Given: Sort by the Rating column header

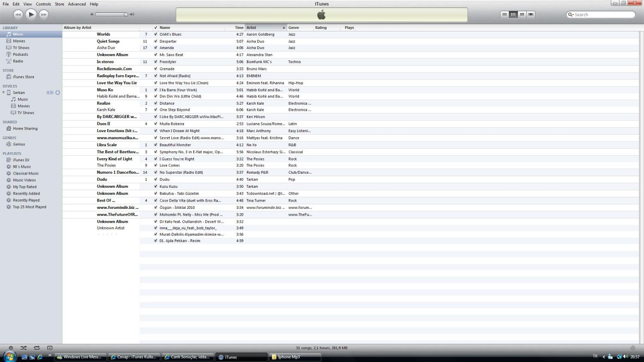Looking at the screenshot, I should [327, 27].
